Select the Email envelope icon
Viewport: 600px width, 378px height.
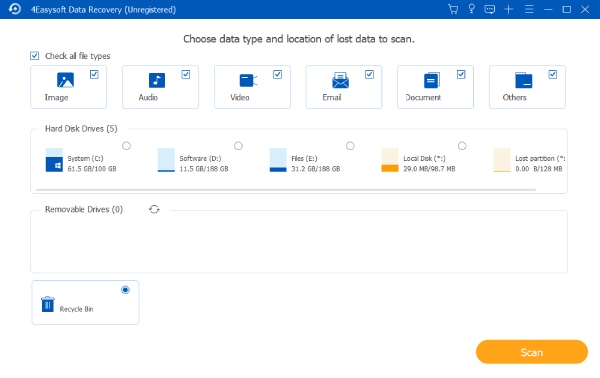pos(340,80)
